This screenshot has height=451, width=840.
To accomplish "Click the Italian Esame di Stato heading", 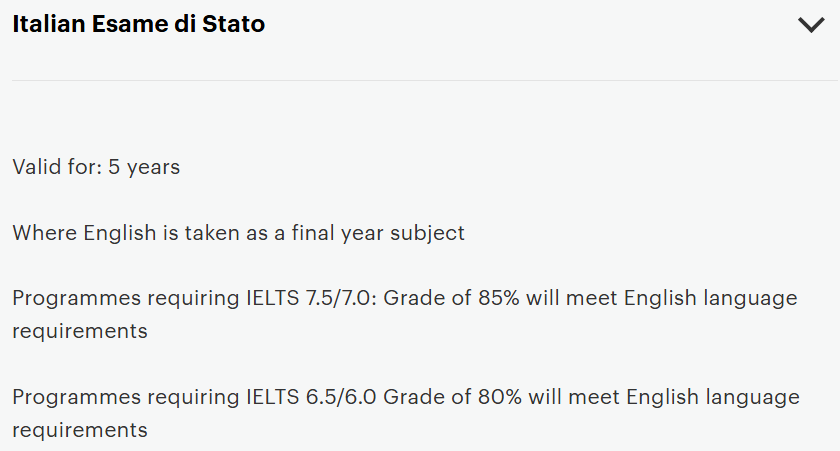I will (139, 25).
